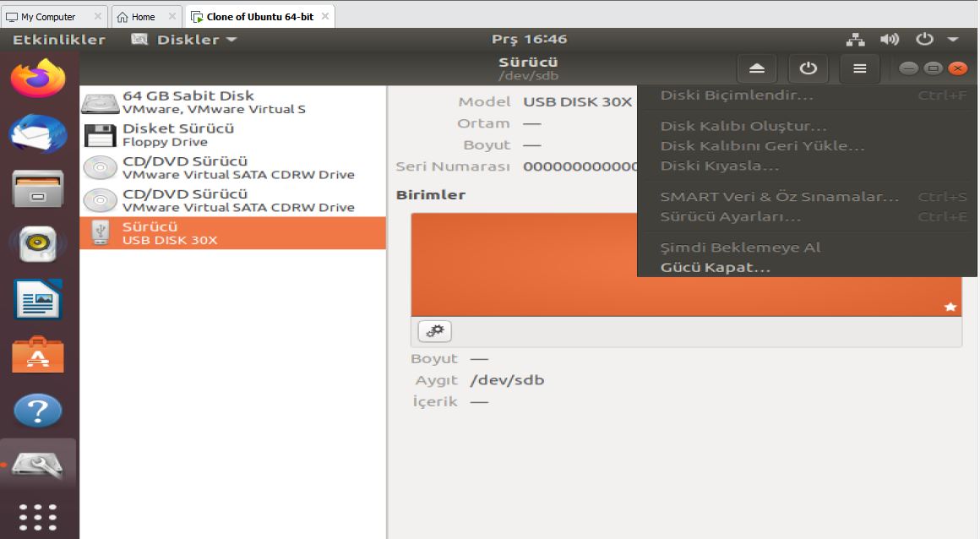The image size is (980, 539).
Task: Click the partition gear options icon
Action: click(434, 331)
